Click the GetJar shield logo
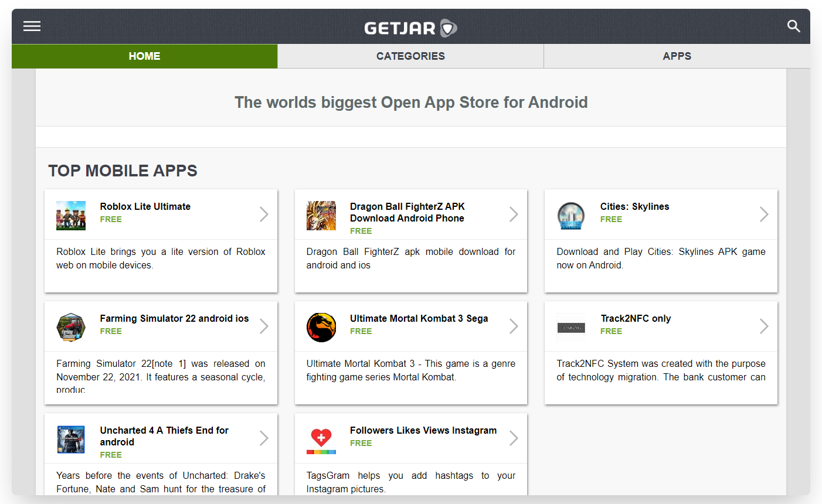 449,27
